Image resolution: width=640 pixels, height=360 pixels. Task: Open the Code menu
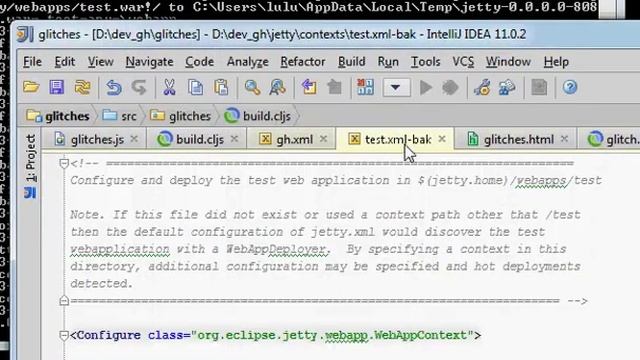pyautogui.click(x=200, y=62)
